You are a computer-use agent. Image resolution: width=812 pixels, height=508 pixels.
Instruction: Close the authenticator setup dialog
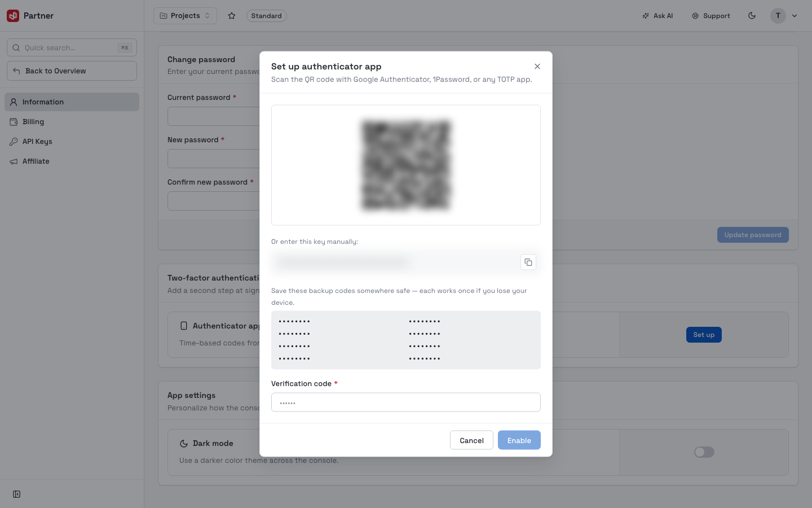tap(537, 67)
